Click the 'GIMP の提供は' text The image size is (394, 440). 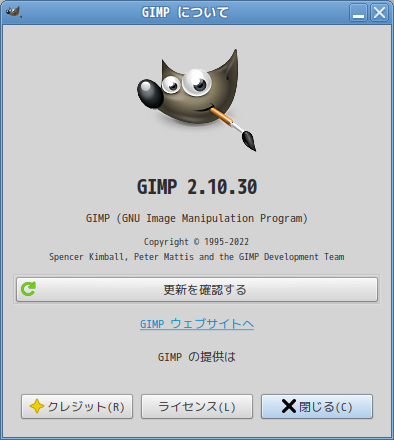(x=197, y=357)
